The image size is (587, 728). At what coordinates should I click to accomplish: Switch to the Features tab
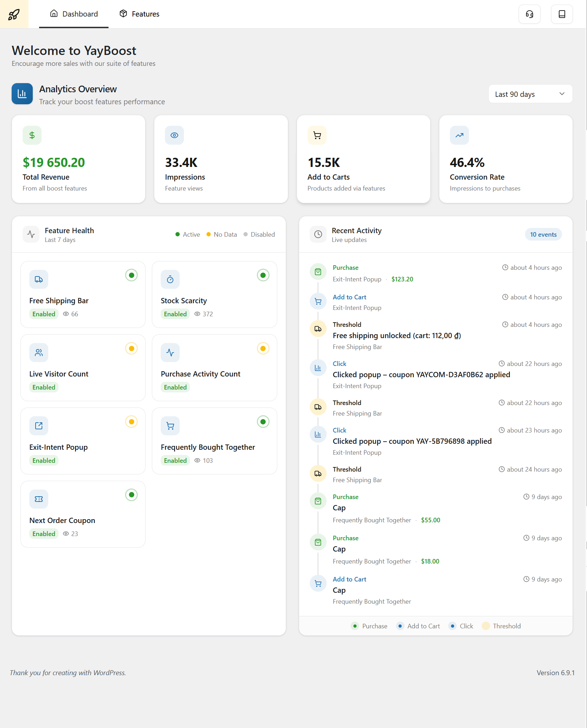pos(139,14)
